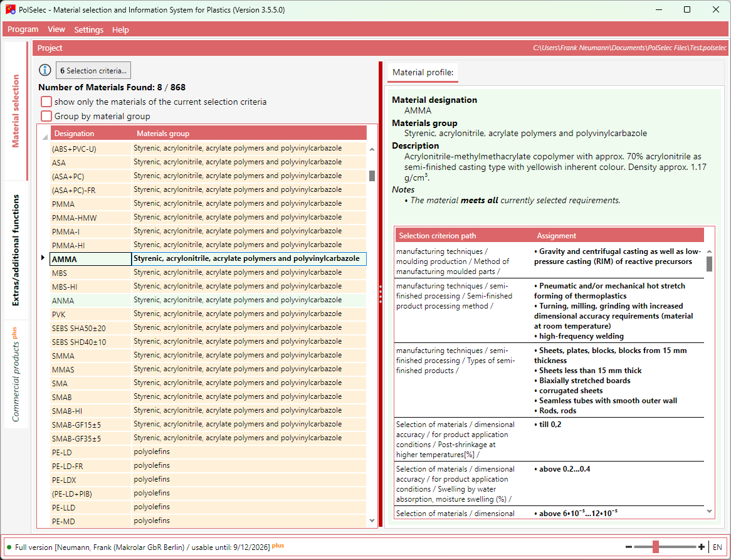Screen dimensions: 731x560
Task: Adjust the zoom slider handle
Action: (x=656, y=547)
